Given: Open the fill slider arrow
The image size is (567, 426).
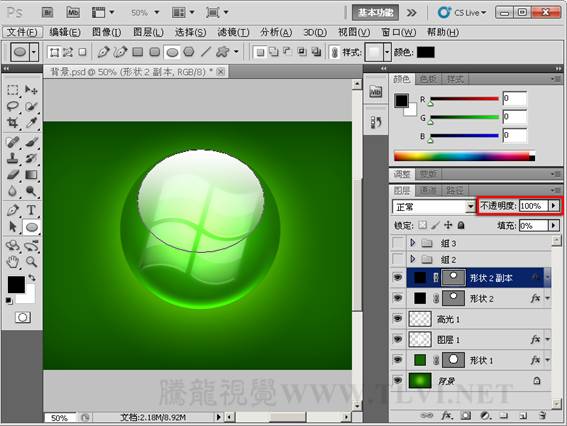Looking at the screenshot, I should coord(554,226).
